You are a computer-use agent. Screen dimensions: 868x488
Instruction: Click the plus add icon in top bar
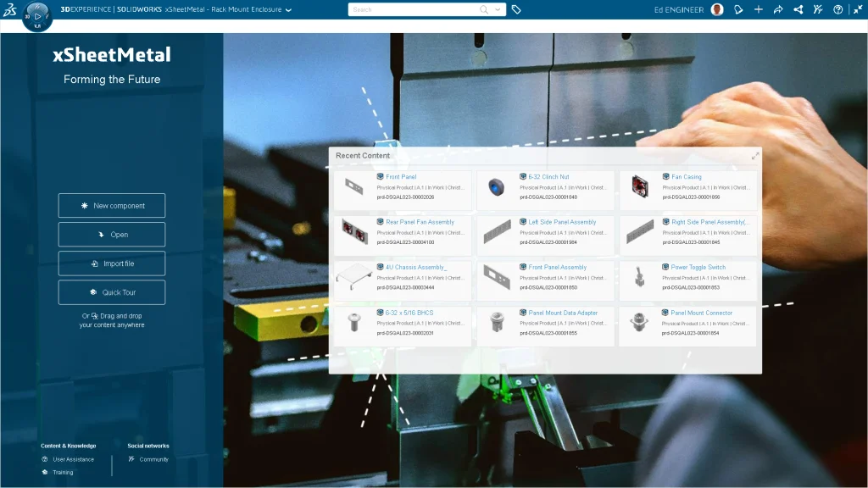(x=758, y=9)
